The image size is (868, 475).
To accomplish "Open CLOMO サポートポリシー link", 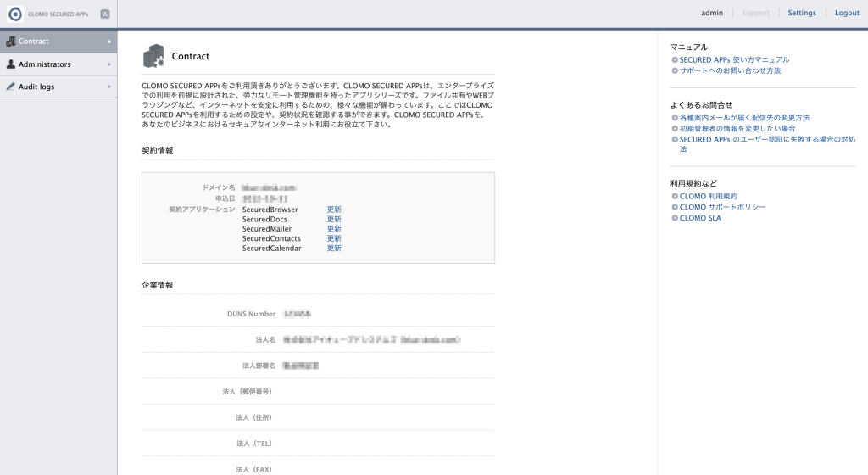I will (x=723, y=207).
